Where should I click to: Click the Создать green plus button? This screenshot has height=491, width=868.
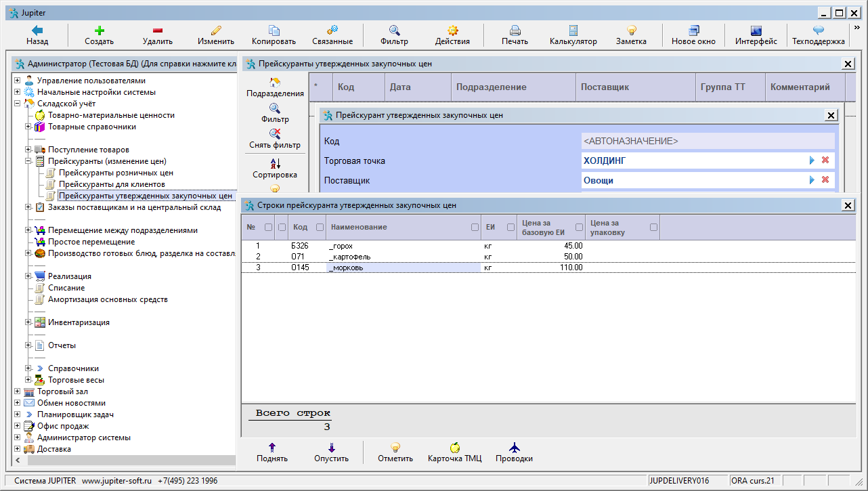[x=99, y=35]
